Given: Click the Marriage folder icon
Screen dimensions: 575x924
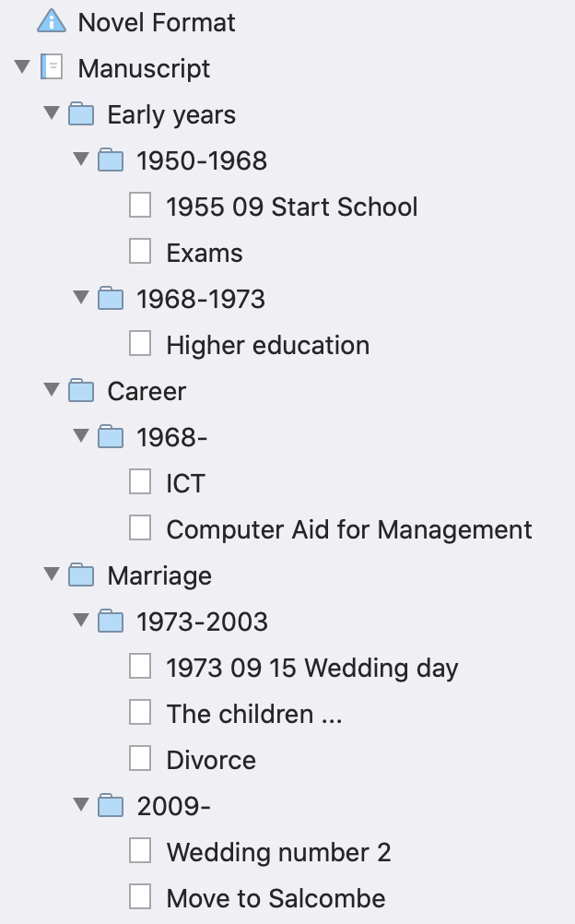Looking at the screenshot, I should pyautogui.click(x=82, y=575).
